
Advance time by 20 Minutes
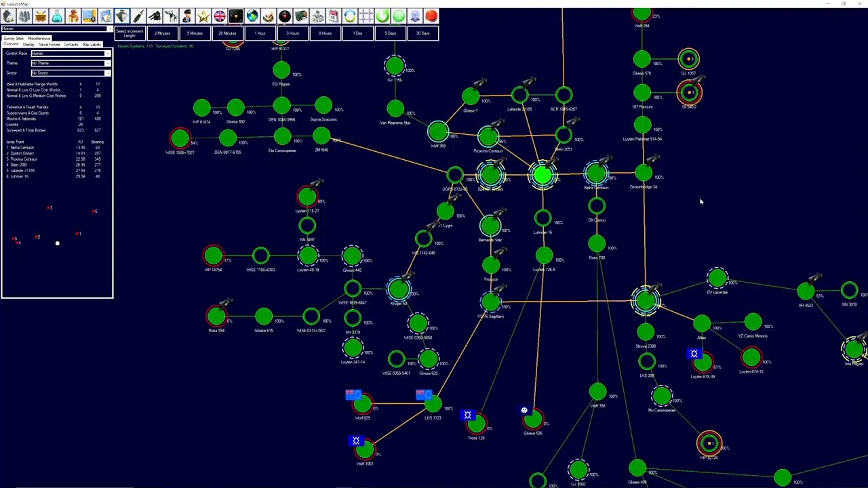click(227, 33)
